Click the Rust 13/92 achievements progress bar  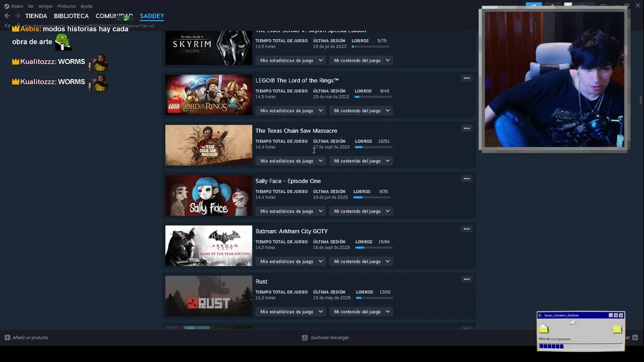pyautogui.click(x=375, y=298)
